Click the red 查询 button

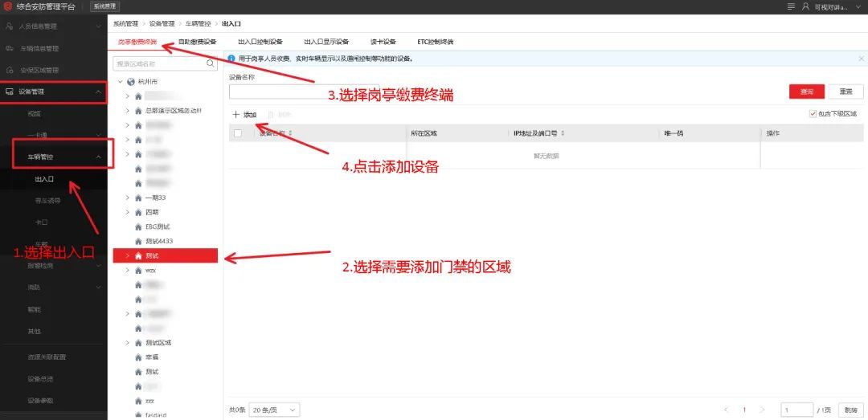[x=806, y=92]
